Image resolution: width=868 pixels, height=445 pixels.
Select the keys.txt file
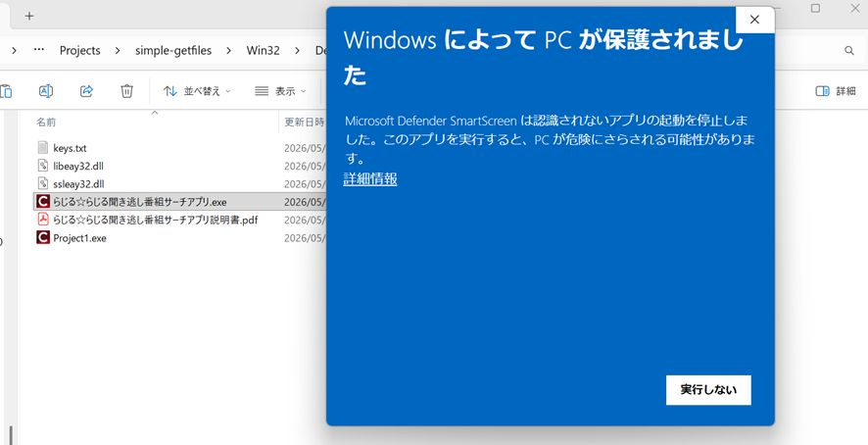point(70,148)
